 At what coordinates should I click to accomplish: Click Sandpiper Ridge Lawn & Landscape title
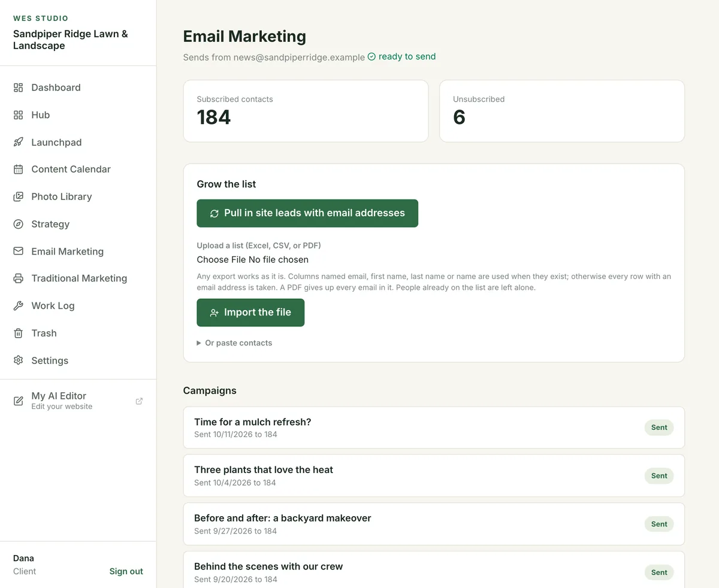click(71, 40)
